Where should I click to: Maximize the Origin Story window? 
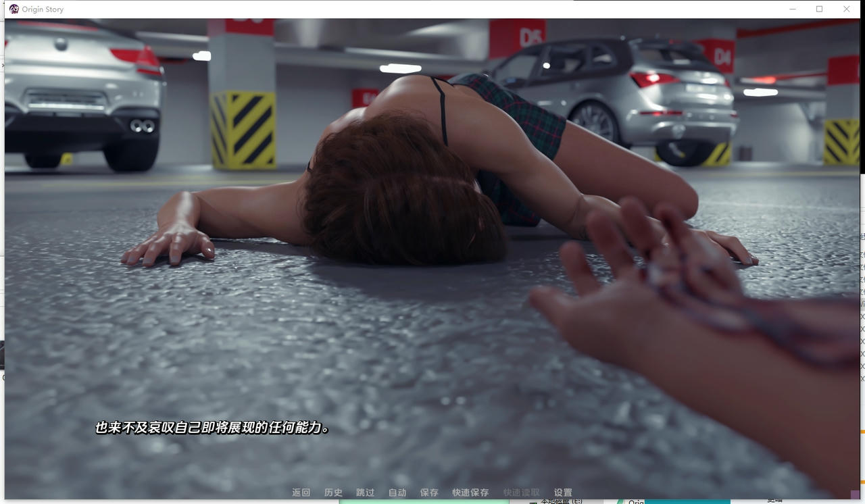819,9
